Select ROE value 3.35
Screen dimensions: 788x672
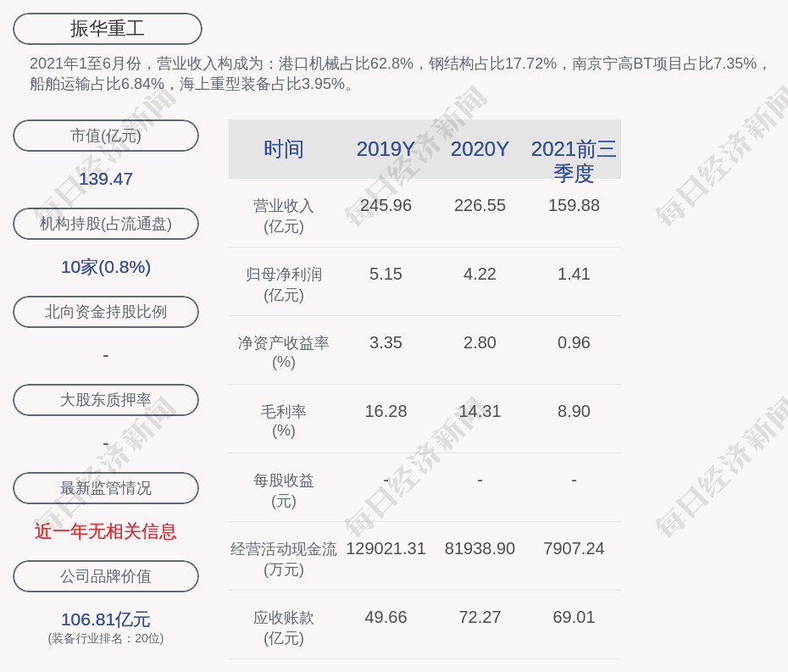pyautogui.click(x=386, y=343)
